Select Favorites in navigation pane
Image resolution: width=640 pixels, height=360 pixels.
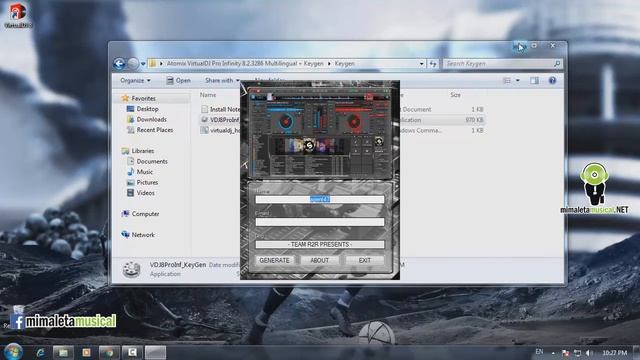point(143,98)
